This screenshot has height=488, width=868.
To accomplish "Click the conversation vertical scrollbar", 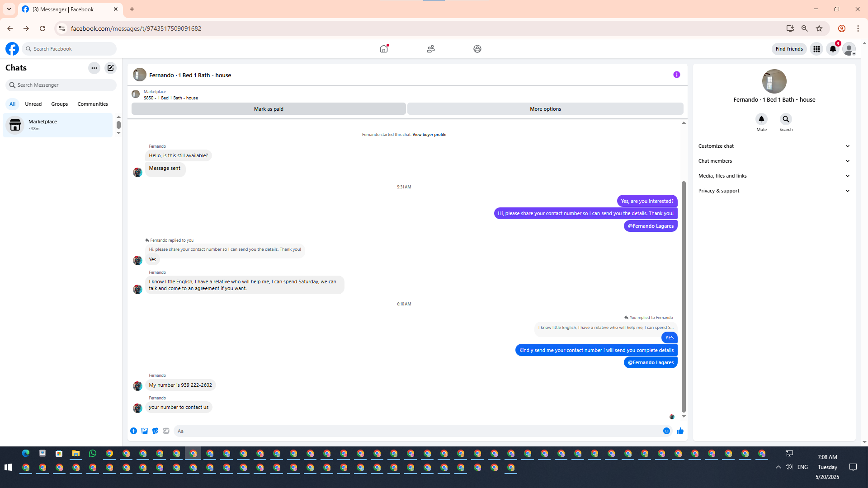I will 684,296.
